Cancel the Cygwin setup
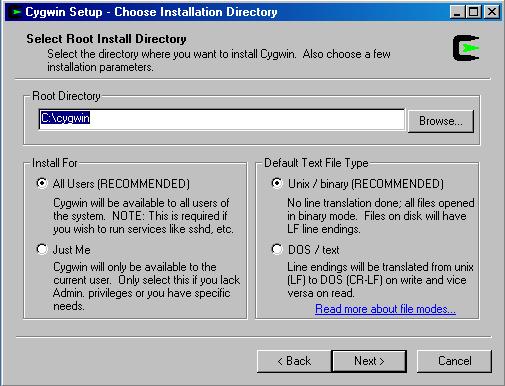The image size is (505, 386). tap(454, 361)
